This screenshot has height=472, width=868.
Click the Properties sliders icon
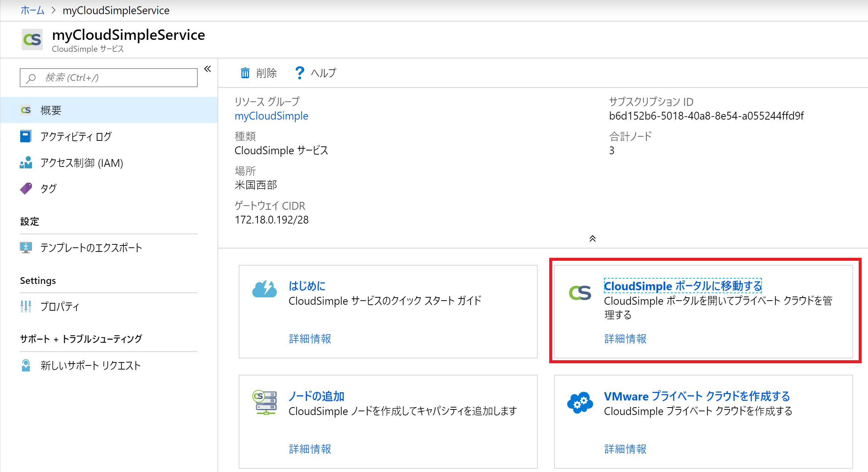click(26, 307)
